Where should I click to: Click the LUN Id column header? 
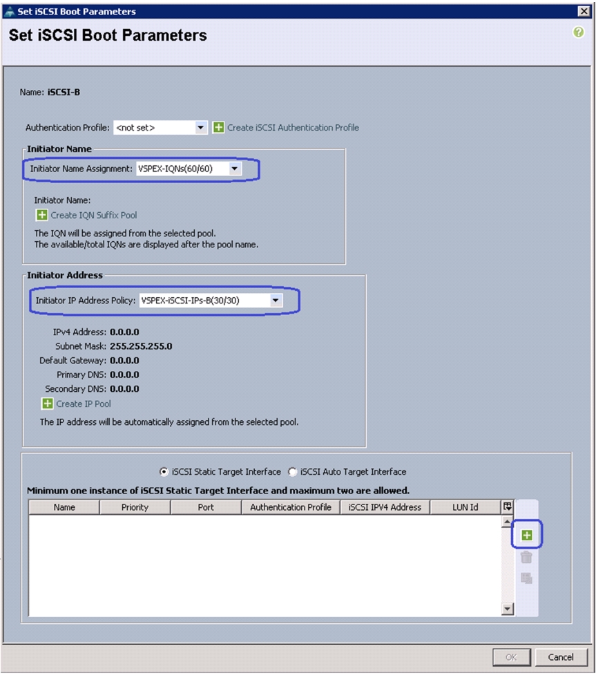click(465, 507)
